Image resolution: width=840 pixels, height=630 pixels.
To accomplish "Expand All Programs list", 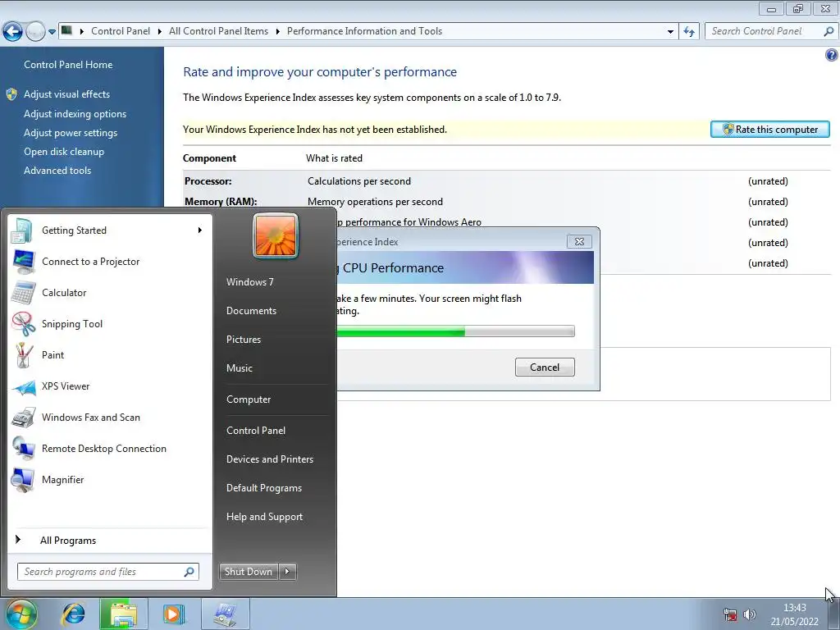I will pyautogui.click(x=110, y=541).
